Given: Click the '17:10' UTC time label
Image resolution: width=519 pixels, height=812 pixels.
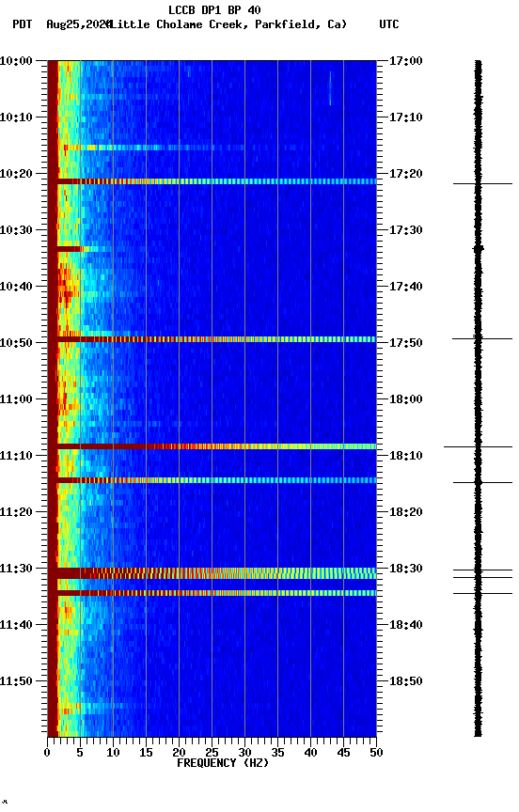Looking at the screenshot, I should tap(405, 117).
